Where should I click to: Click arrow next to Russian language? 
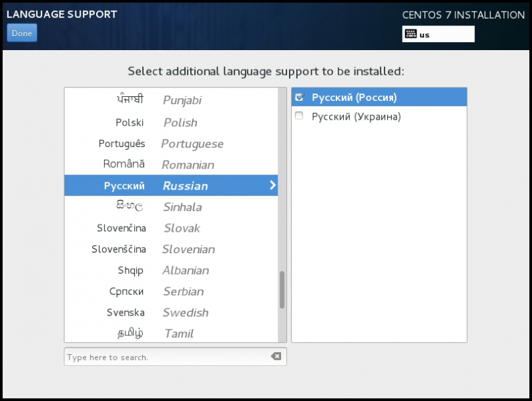(x=272, y=186)
